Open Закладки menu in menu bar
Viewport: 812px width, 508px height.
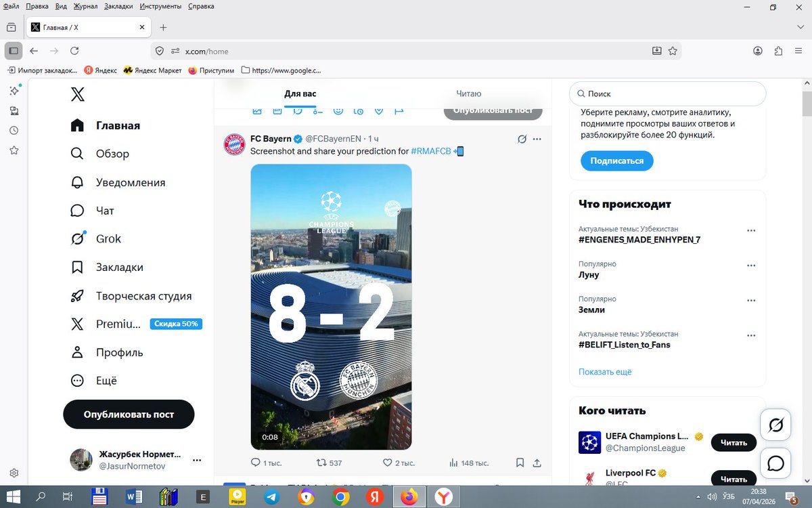click(x=118, y=6)
